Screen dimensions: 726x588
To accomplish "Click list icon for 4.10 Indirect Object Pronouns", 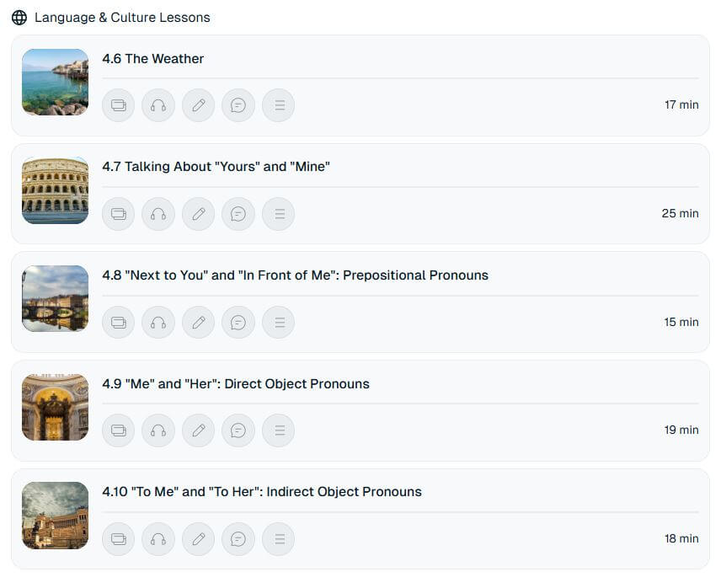I will click(278, 539).
